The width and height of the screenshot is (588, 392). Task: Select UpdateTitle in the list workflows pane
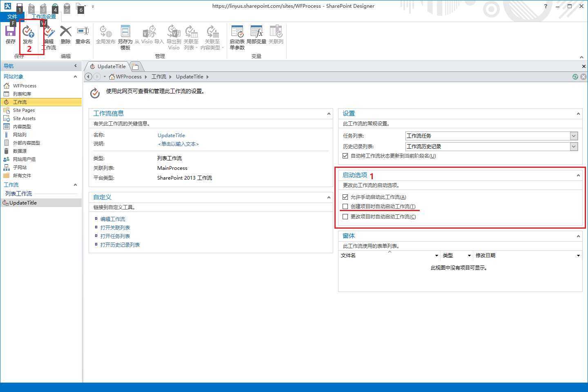(x=41, y=203)
